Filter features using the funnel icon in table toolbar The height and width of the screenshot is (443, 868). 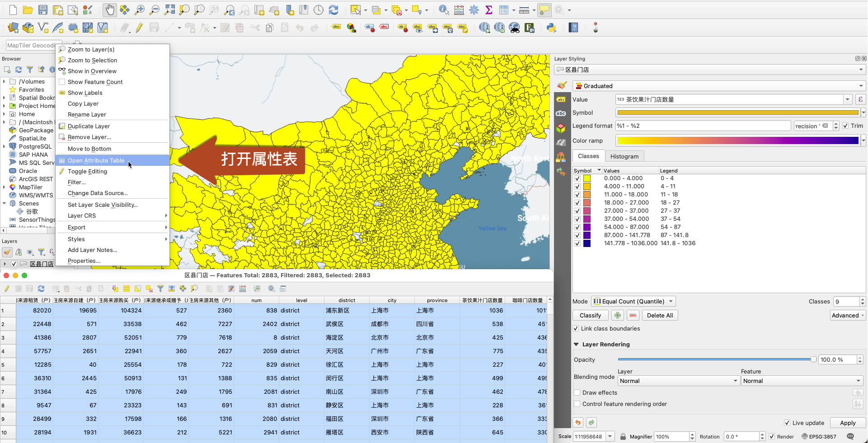[x=160, y=289]
